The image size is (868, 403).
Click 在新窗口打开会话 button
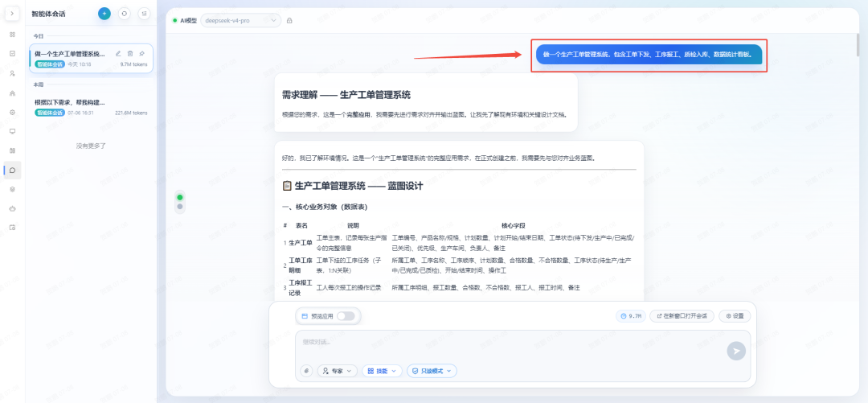point(682,316)
